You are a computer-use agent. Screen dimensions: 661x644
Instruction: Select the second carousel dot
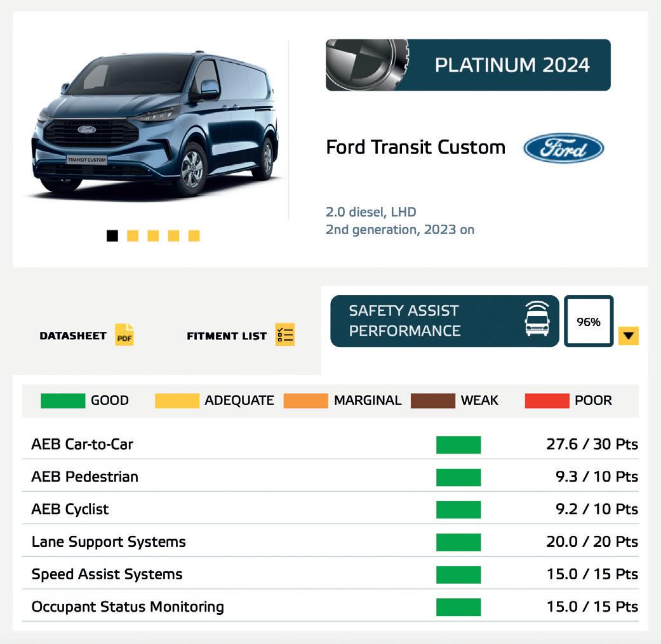point(133,236)
